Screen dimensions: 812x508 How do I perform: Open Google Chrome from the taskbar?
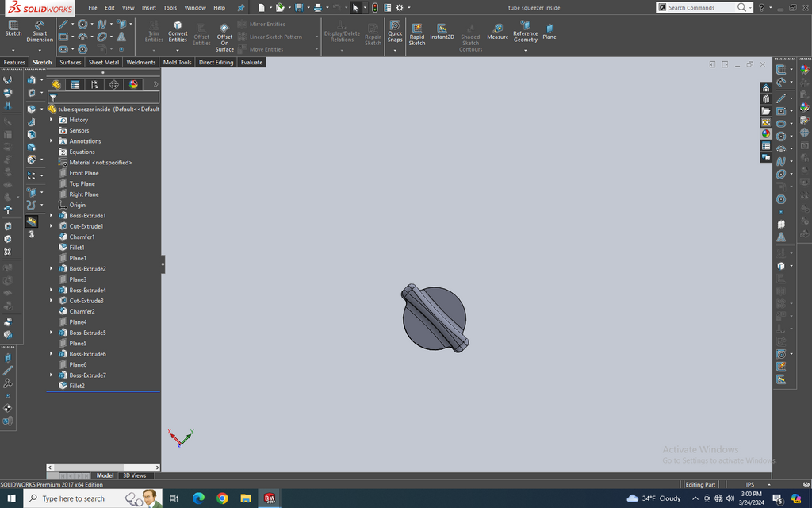click(x=222, y=498)
